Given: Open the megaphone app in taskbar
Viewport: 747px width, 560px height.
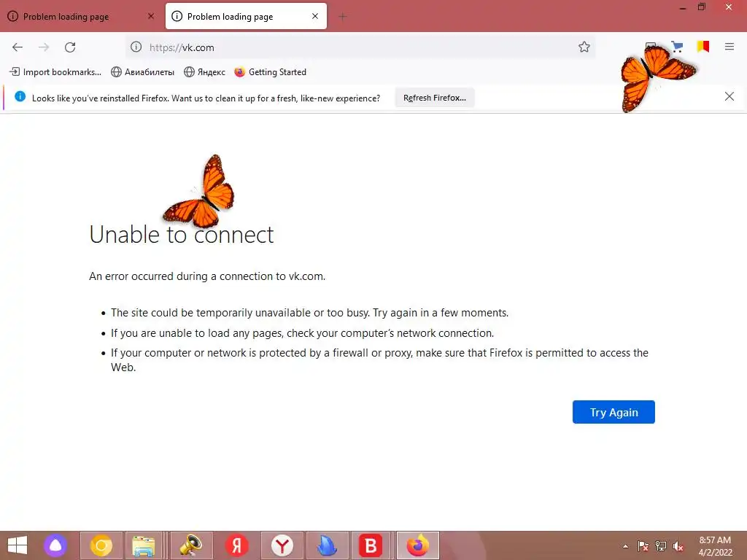Looking at the screenshot, I should pos(191,545).
